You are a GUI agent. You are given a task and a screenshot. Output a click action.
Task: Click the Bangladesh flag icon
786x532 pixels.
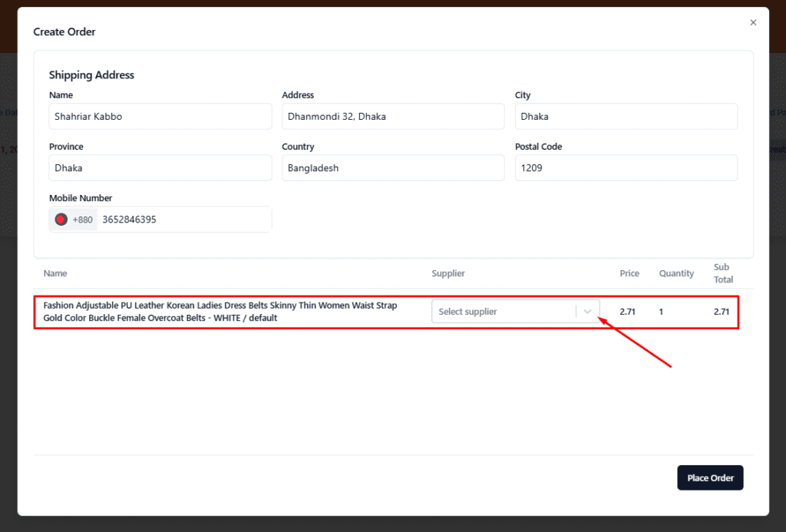tap(61, 220)
